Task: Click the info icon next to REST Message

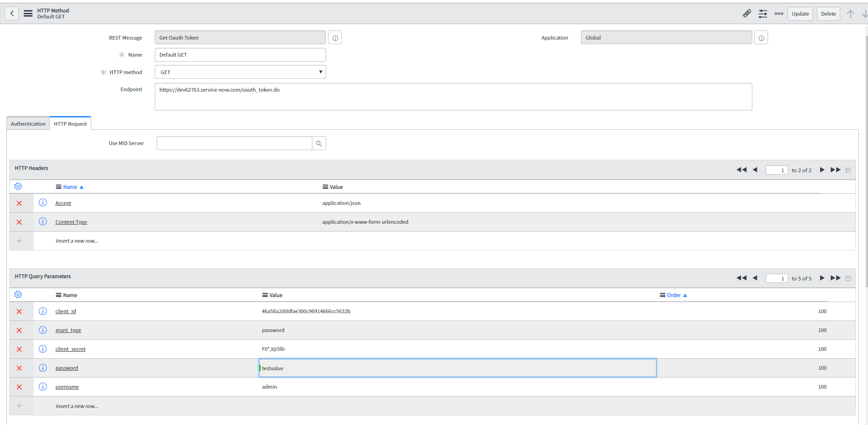Action: (334, 37)
